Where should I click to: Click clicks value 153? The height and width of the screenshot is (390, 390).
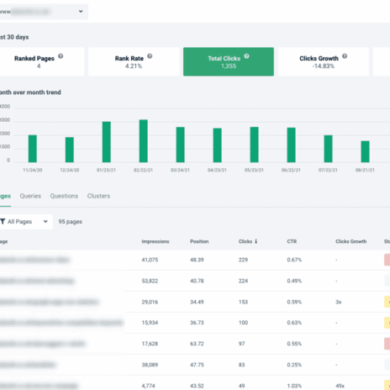tap(243, 302)
